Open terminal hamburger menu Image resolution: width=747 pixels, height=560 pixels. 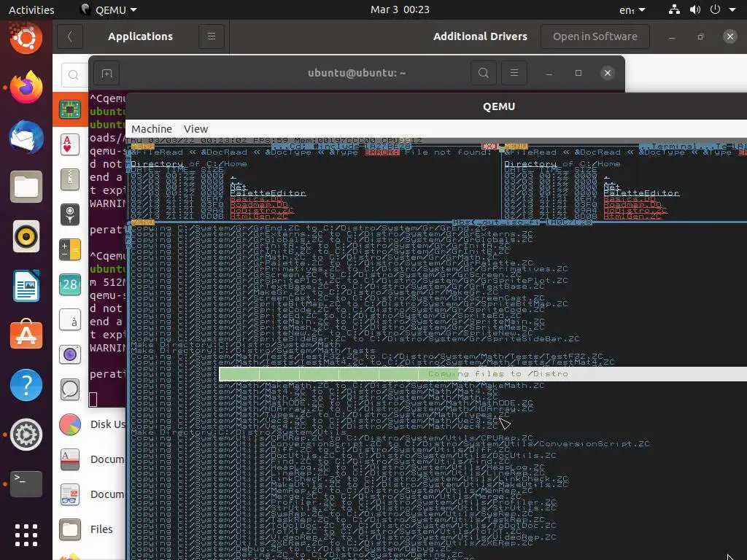pos(514,73)
